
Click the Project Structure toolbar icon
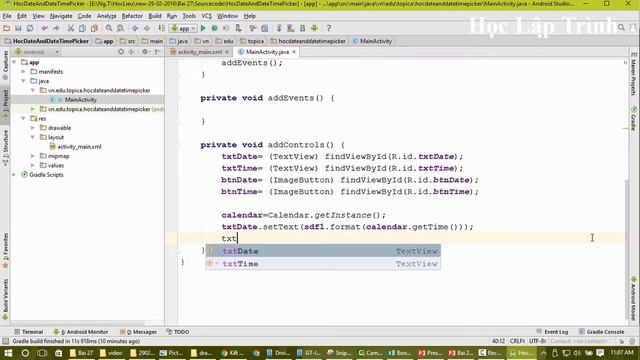[264, 28]
